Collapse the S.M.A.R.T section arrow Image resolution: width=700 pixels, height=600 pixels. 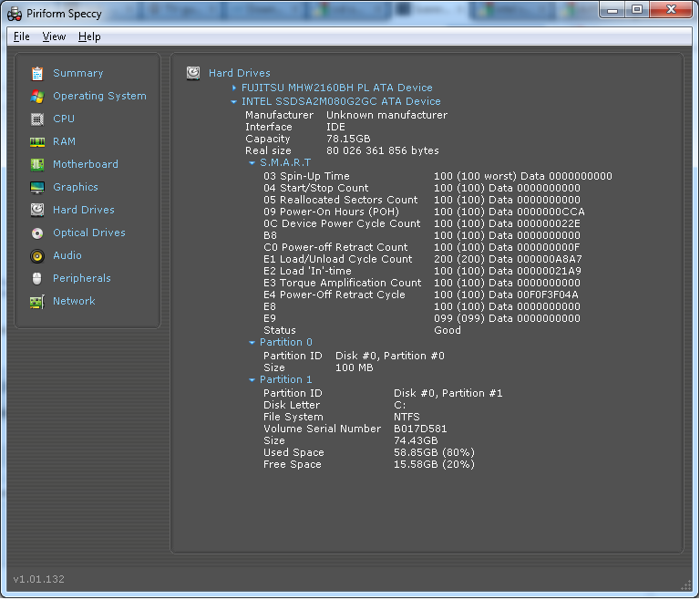(252, 163)
